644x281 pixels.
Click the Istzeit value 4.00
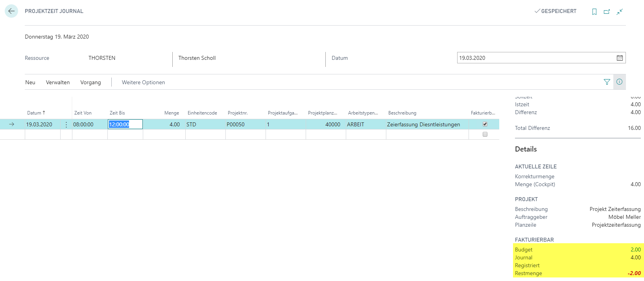tap(636, 104)
